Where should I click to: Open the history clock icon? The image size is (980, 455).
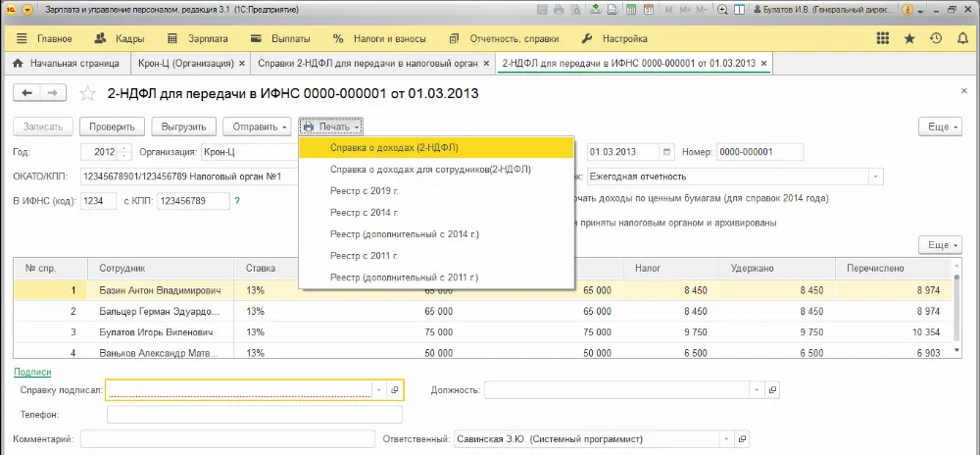coord(936,39)
